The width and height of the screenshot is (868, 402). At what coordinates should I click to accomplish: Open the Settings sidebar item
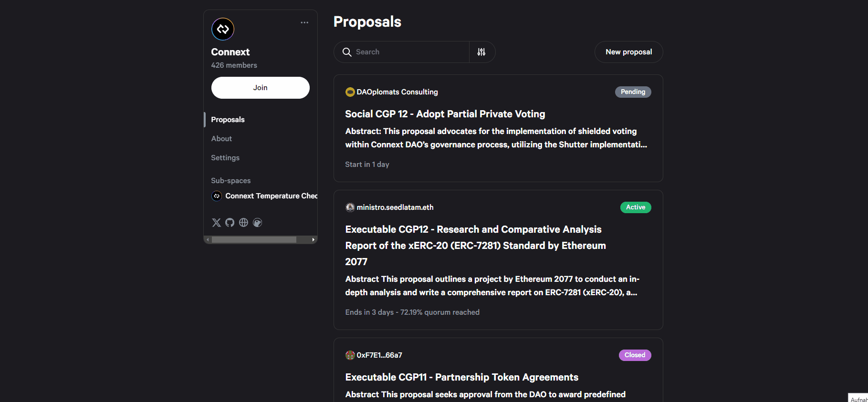pos(225,158)
